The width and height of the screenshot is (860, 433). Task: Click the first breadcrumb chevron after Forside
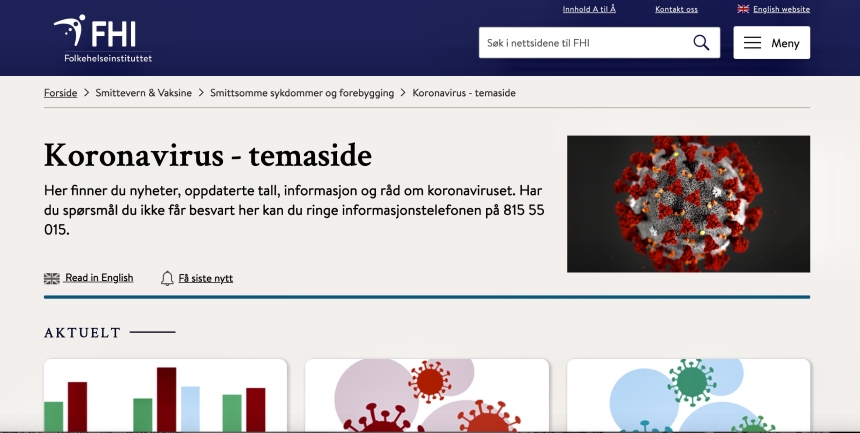pos(86,93)
